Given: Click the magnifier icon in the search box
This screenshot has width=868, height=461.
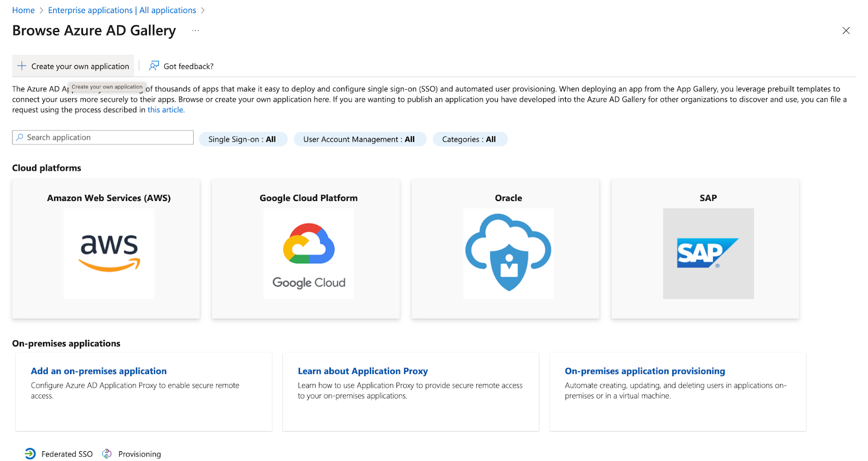Looking at the screenshot, I should pos(20,137).
